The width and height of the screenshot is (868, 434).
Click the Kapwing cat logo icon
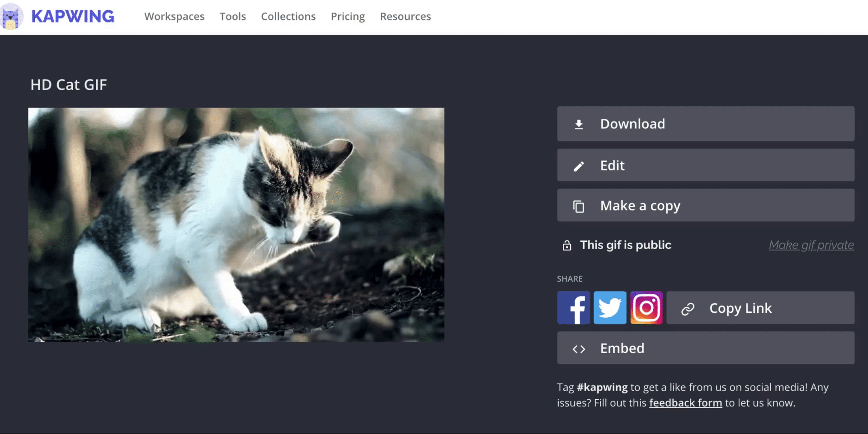click(11, 17)
